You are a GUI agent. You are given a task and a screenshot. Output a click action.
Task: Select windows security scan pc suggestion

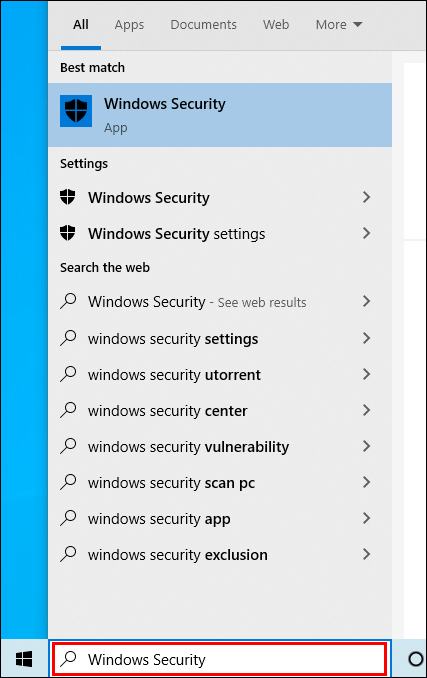220,482
